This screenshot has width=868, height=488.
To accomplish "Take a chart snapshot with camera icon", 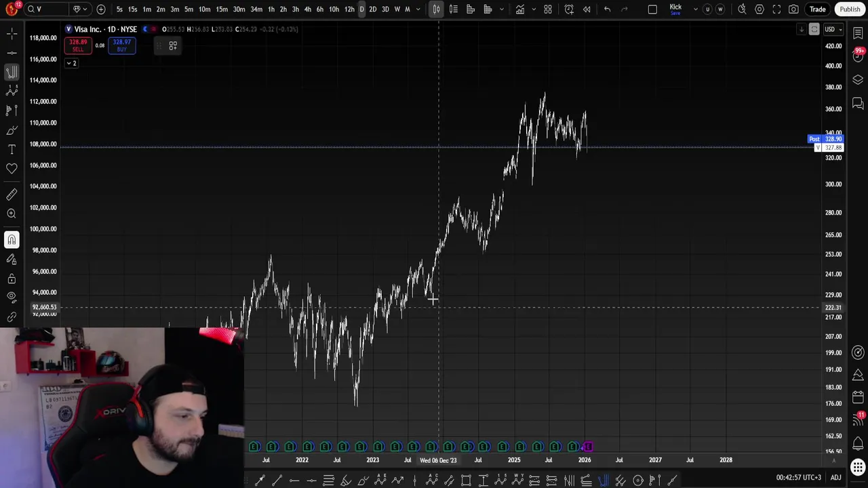I will point(793,9).
